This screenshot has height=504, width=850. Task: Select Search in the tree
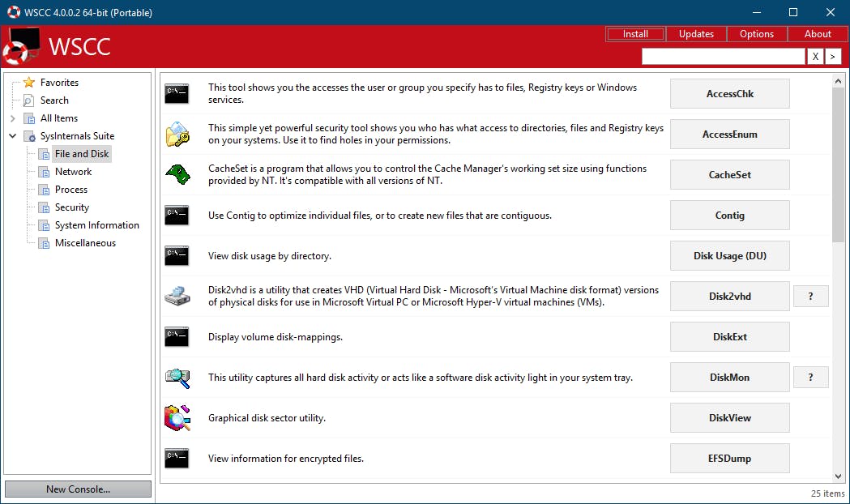click(54, 100)
